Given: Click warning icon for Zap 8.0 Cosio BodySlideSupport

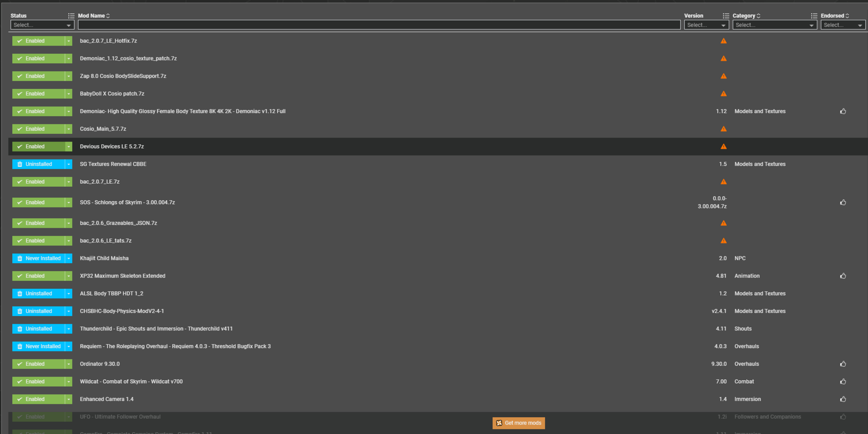Looking at the screenshot, I should point(723,76).
